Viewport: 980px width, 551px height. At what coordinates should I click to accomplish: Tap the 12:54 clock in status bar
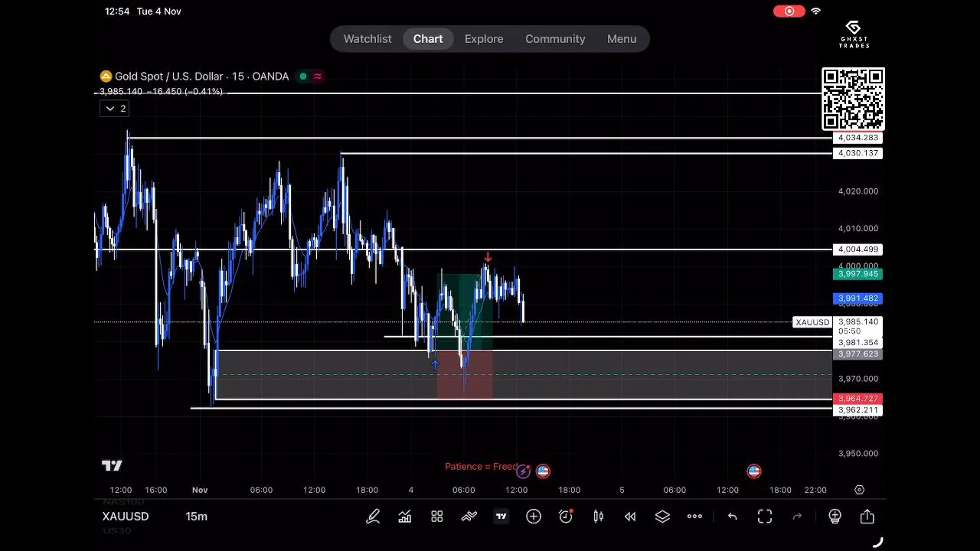(x=117, y=11)
